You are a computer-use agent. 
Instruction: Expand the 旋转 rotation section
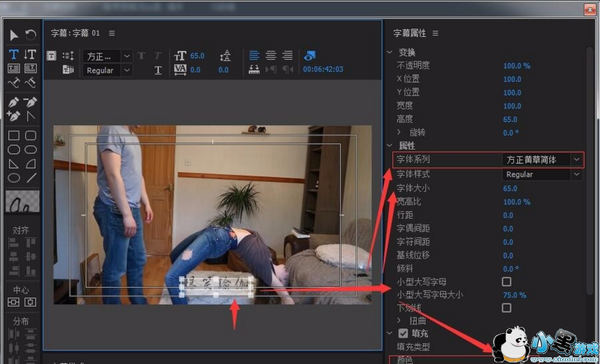399,133
